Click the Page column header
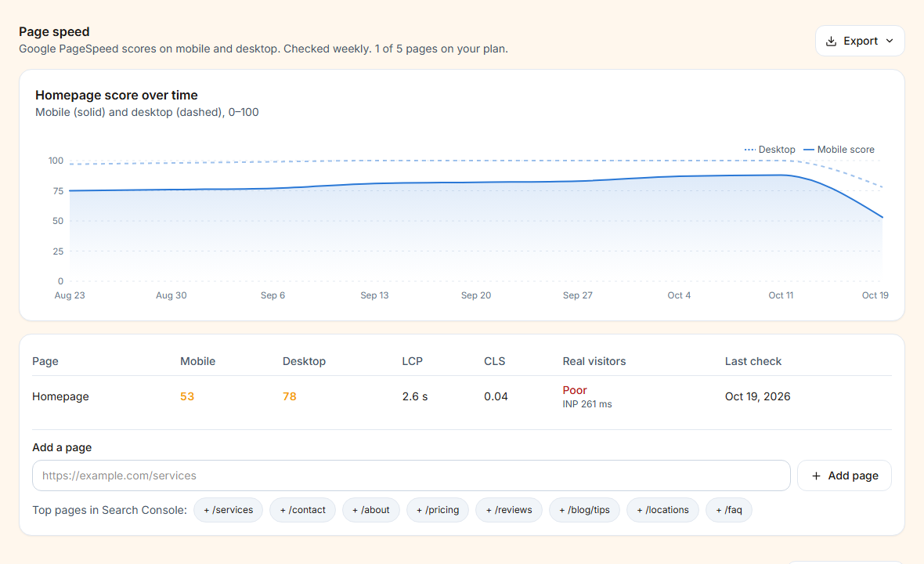924x564 pixels. (x=45, y=361)
